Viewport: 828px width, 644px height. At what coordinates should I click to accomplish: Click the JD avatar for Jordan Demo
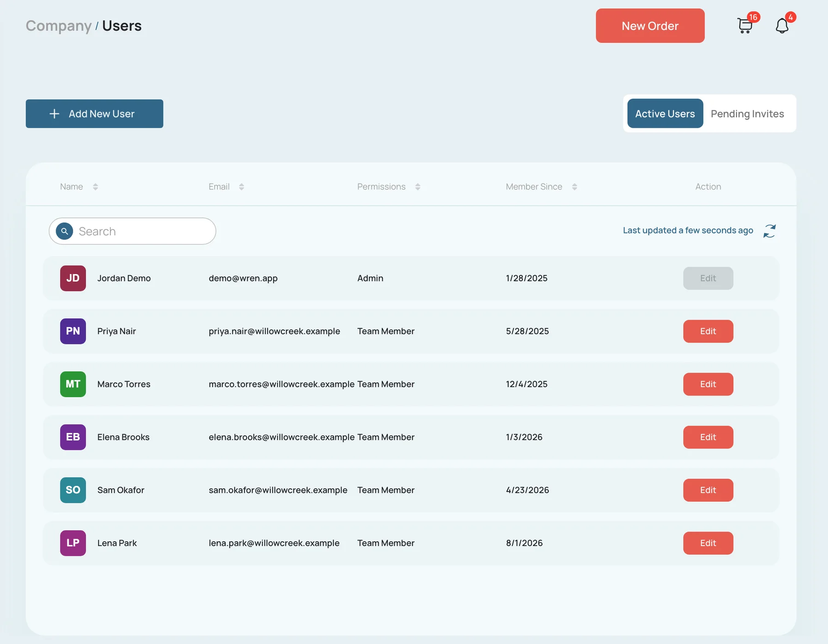[73, 278]
